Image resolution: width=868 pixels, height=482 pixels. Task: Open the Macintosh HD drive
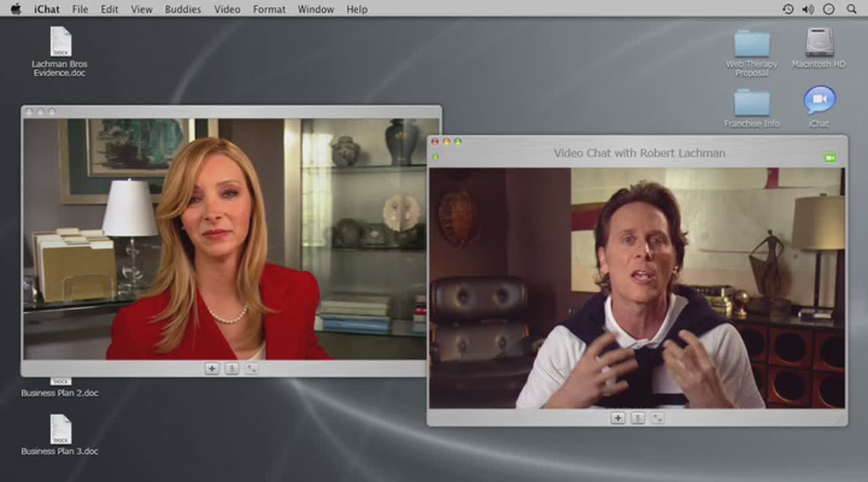coord(819,43)
